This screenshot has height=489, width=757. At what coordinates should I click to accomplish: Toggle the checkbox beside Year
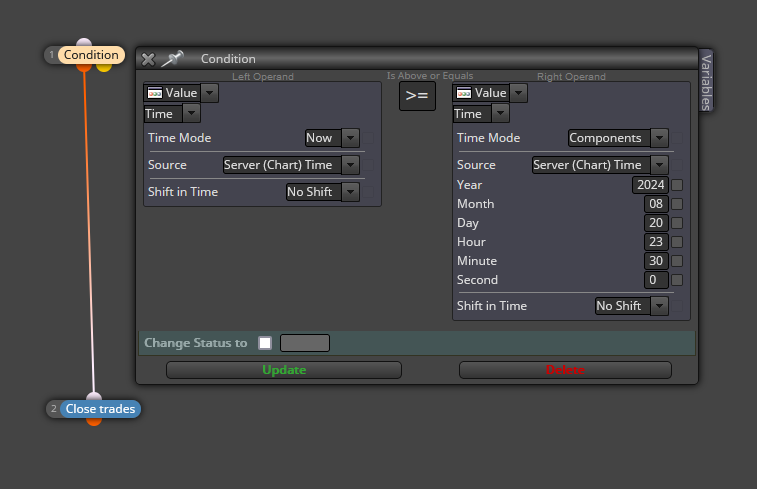click(x=677, y=185)
